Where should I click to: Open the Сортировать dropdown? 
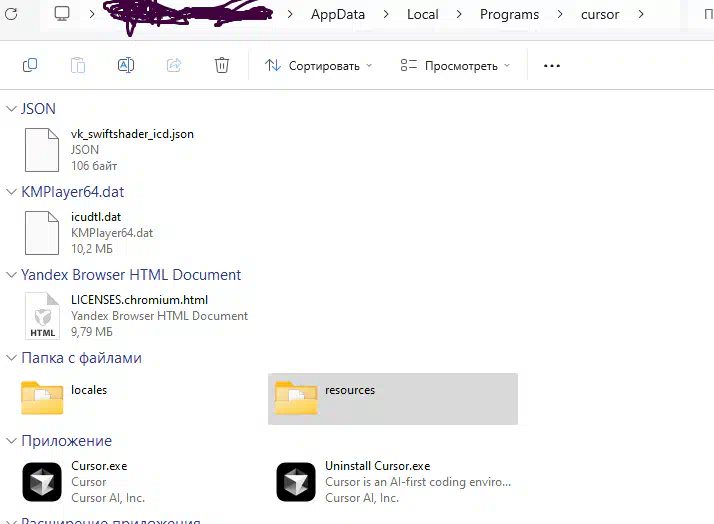(x=318, y=66)
